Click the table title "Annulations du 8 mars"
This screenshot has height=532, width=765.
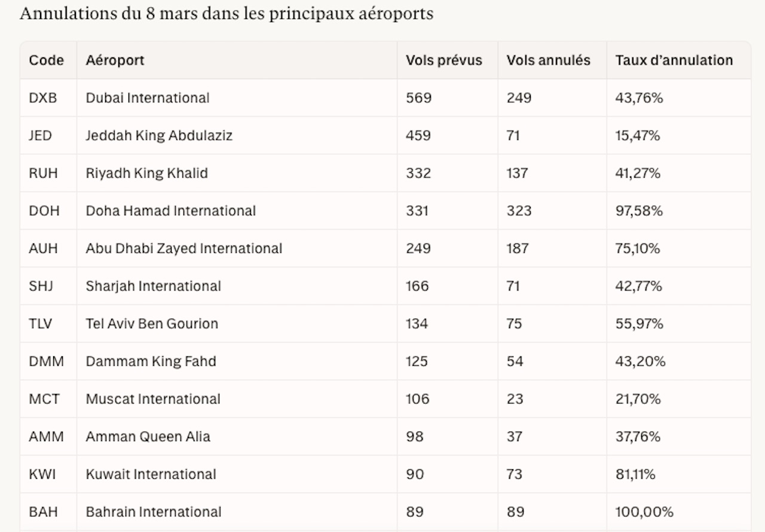[226, 13]
